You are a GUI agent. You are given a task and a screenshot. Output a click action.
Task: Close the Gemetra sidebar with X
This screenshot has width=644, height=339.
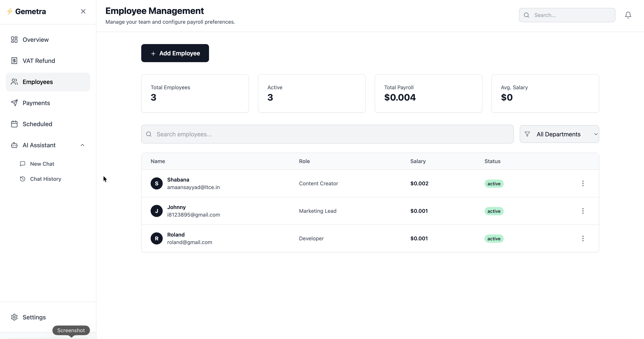83,11
